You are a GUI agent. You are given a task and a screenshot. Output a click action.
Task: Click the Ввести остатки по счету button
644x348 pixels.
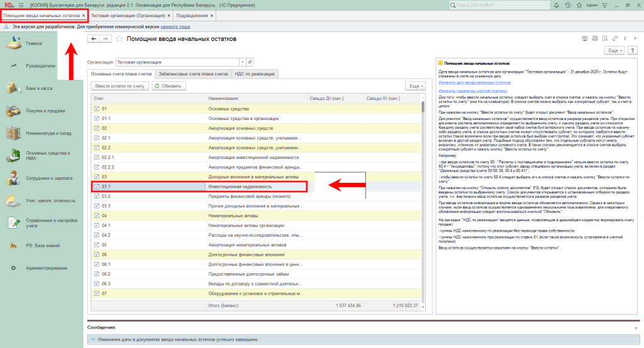[x=119, y=85]
